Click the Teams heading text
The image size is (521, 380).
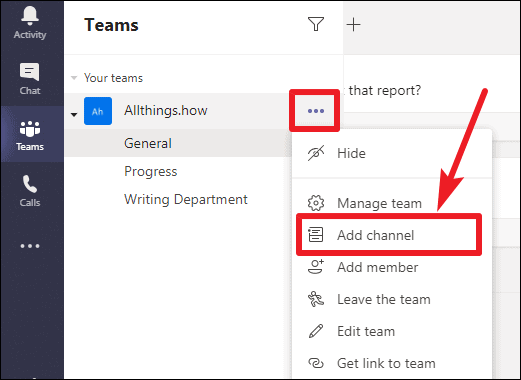pos(111,25)
